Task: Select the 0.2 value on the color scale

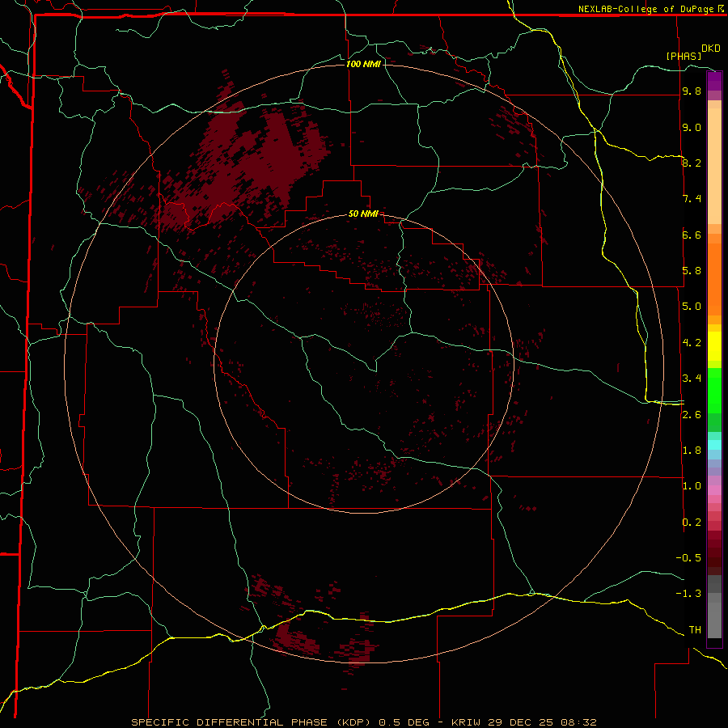Action: (692, 523)
